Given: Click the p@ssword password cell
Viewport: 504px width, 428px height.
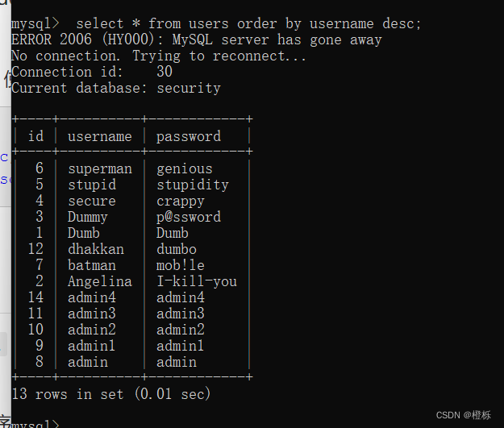Looking at the screenshot, I should point(189,217).
